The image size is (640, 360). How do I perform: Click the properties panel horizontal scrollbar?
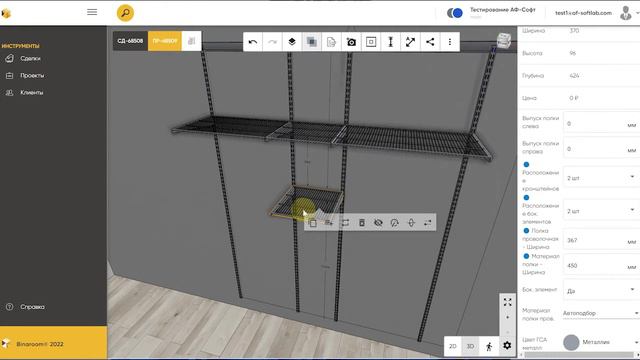580,355
